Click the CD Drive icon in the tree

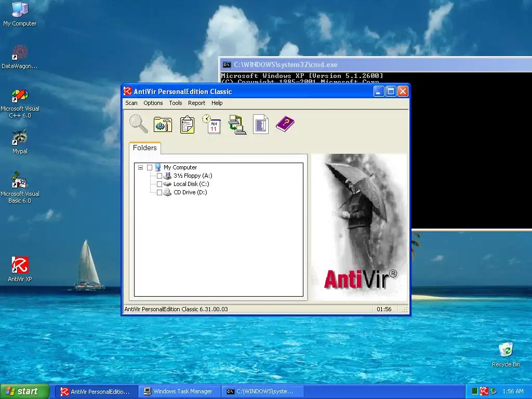(167, 192)
